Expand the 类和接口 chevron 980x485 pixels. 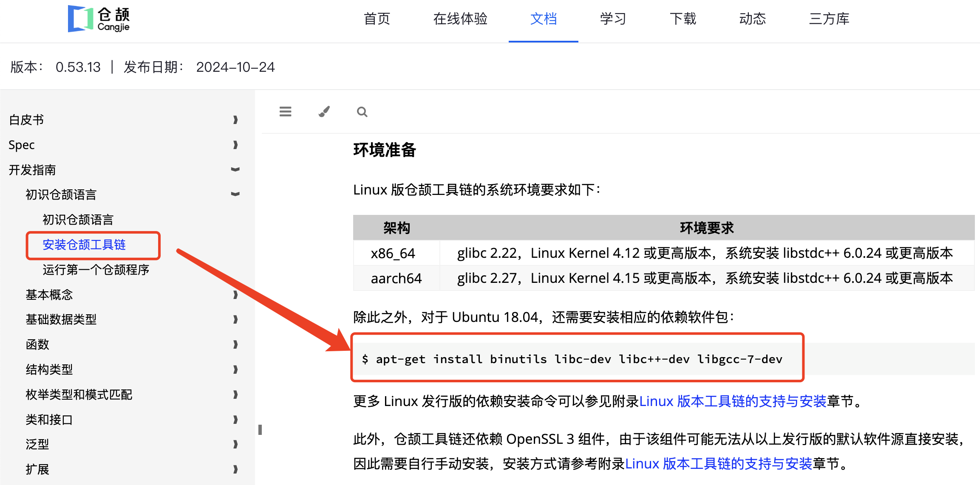click(x=235, y=419)
